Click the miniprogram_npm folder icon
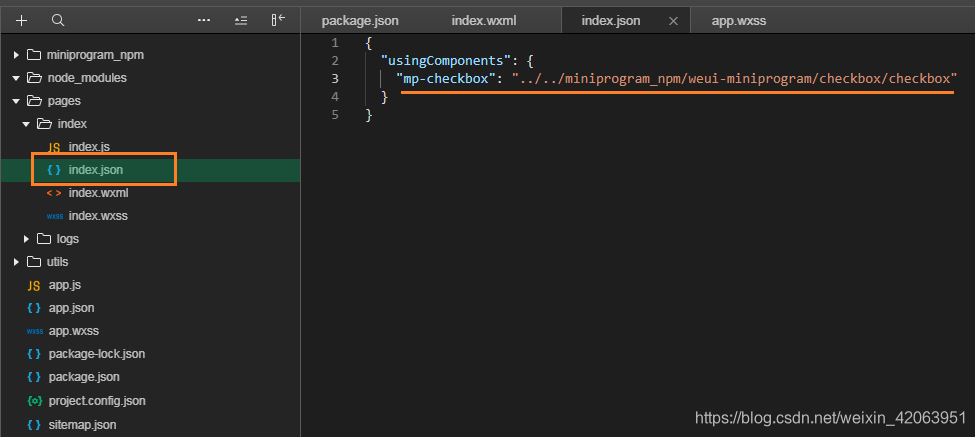 pos(34,55)
